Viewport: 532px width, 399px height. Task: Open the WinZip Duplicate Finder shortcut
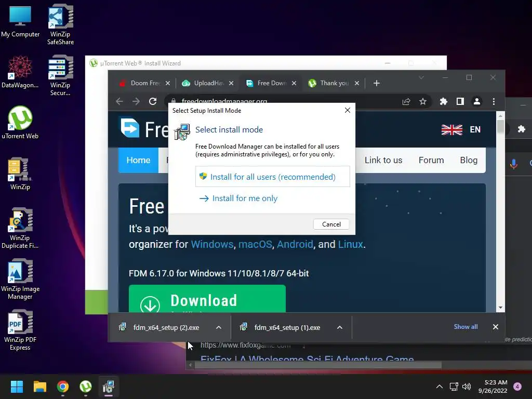click(x=20, y=229)
